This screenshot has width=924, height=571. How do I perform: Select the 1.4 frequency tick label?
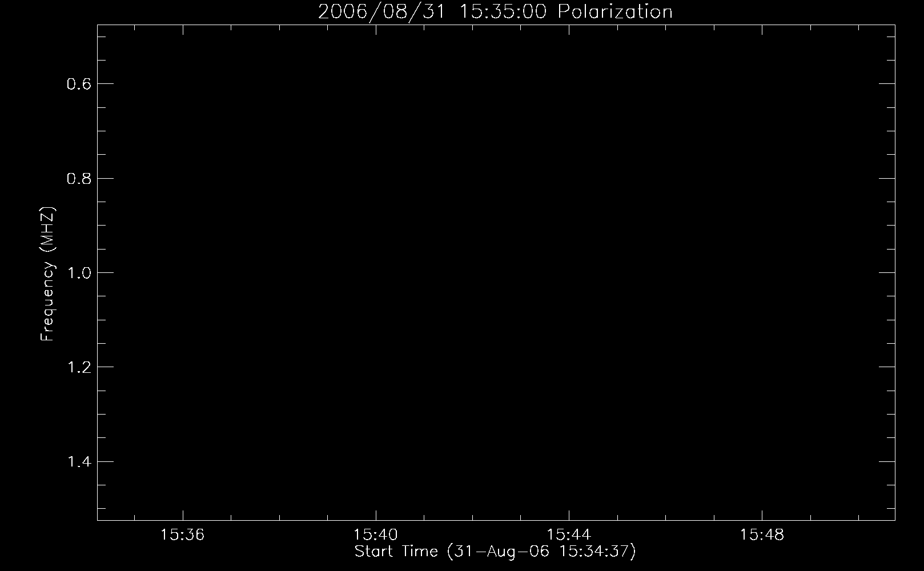point(79,462)
